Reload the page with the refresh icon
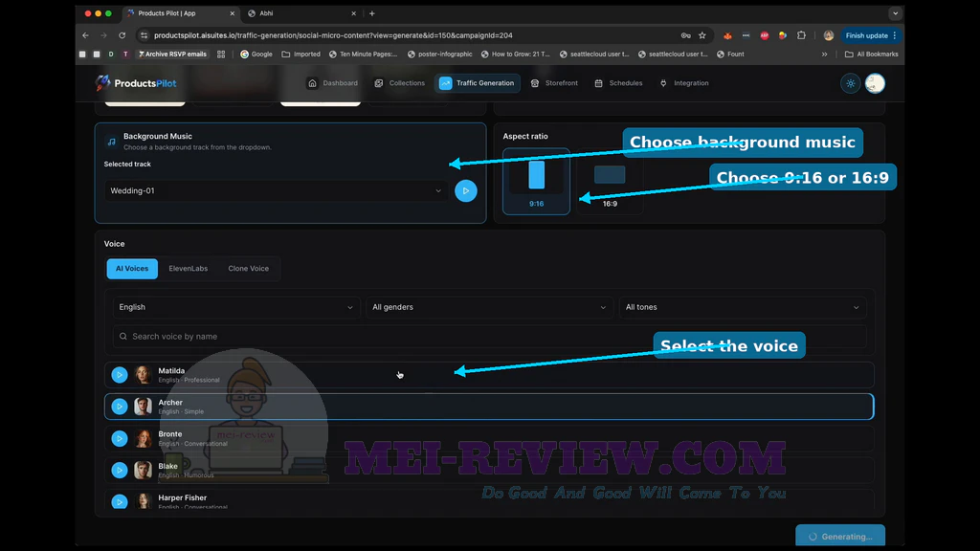This screenshot has width=980, height=551. [x=122, y=35]
